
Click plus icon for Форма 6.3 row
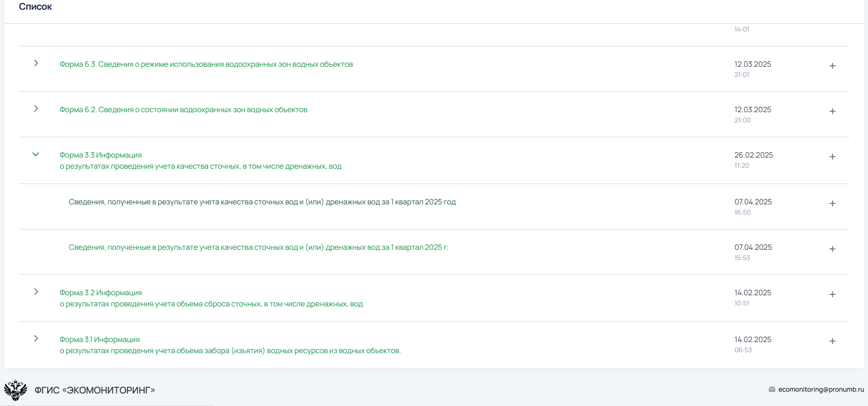832,66
